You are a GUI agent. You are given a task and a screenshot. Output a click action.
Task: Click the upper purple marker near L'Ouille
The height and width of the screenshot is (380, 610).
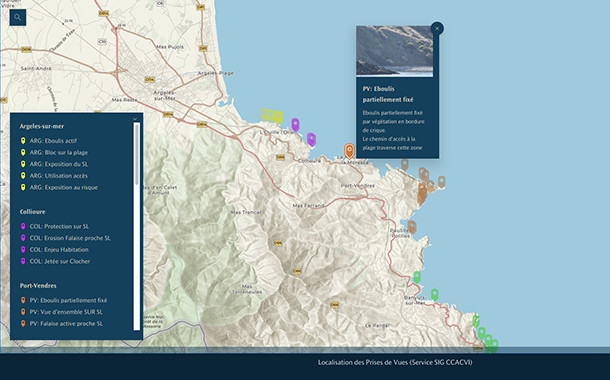[295, 125]
